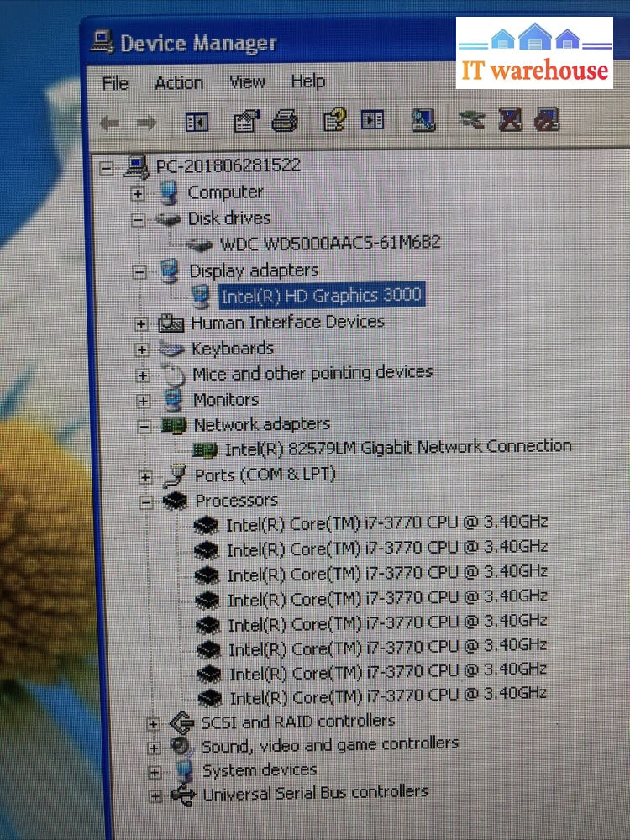Click the Update Driver toolbar icon
This screenshot has height=840, width=630.
(472, 121)
